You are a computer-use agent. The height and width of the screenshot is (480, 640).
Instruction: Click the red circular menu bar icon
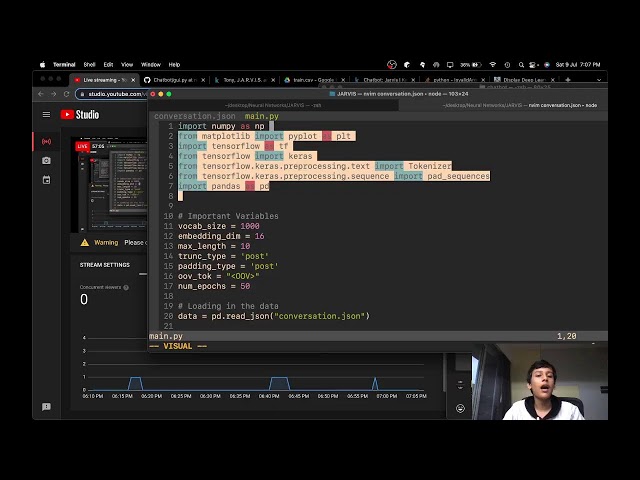pyautogui.click(x=391, y=64)
